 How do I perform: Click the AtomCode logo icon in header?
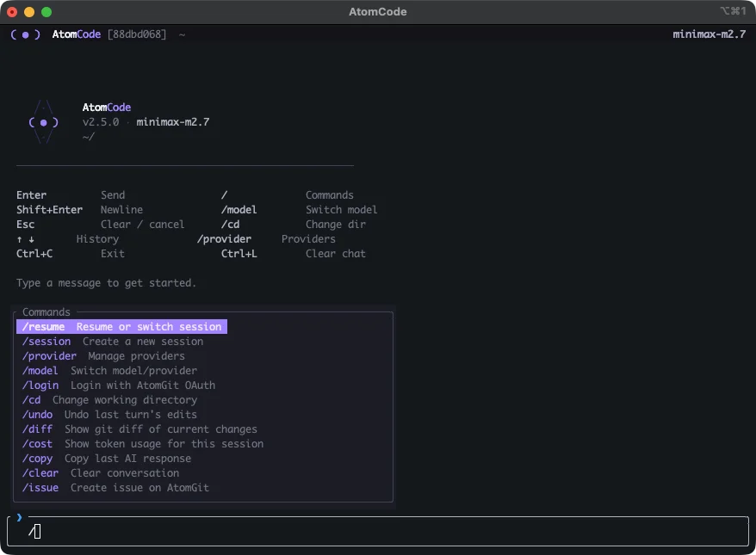[x=25, y=34]
